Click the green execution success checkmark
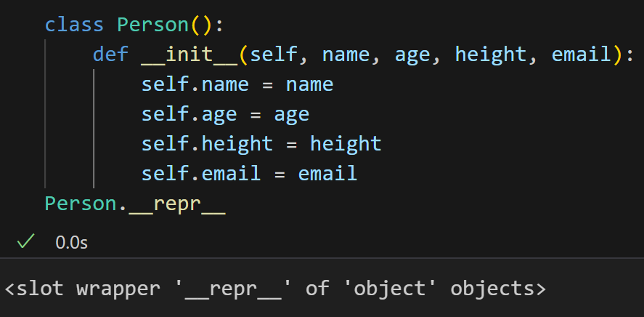644x317 pixels. tap(26, 241)
